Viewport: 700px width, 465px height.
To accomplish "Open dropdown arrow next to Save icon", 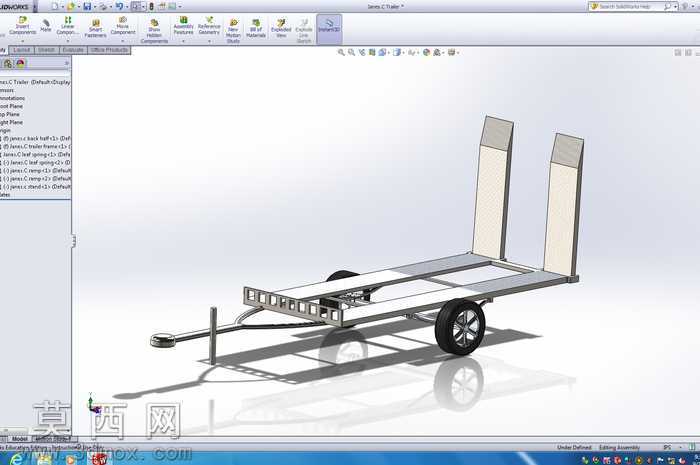I will pos(95,7).
